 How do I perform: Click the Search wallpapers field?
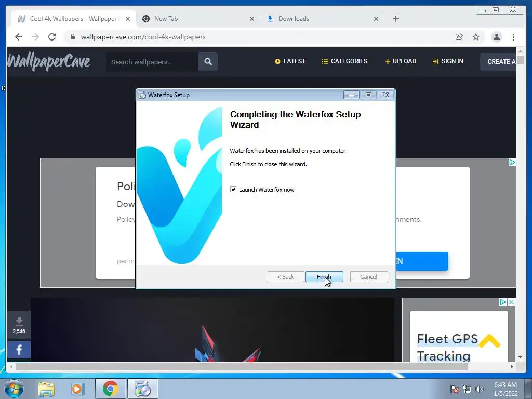coord(152,62)
